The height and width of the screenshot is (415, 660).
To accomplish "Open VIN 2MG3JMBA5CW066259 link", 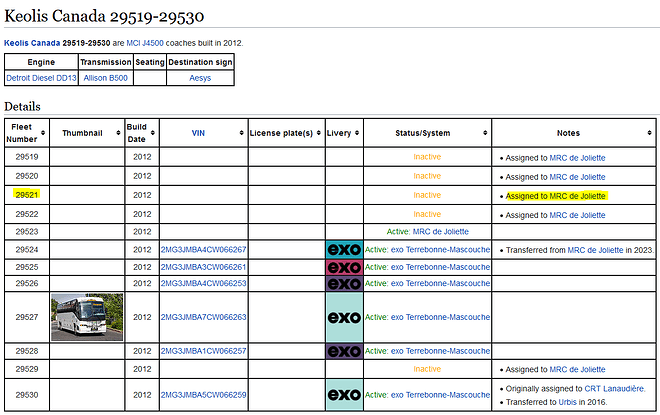I will [x=203, y=395].
